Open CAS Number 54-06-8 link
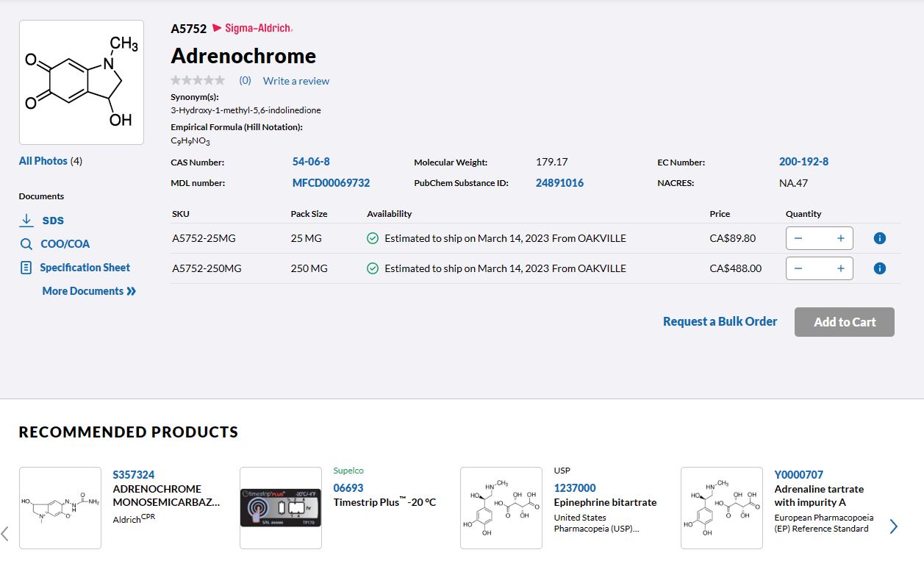 (x=311, y=162)
